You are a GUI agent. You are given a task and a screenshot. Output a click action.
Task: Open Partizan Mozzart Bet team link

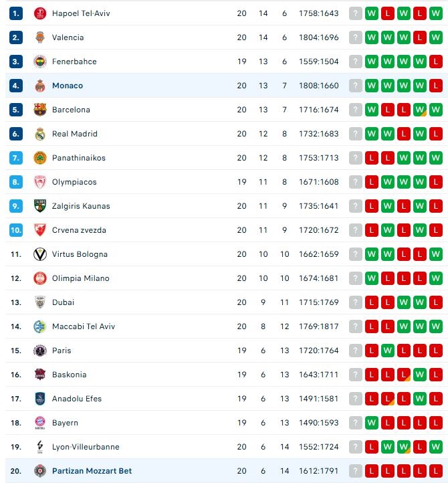(92, 471)
